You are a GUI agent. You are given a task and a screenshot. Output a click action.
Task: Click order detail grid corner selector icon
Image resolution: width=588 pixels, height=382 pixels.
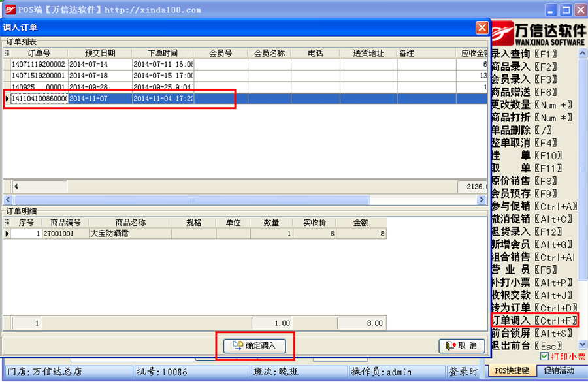click(x=7, y=222)
